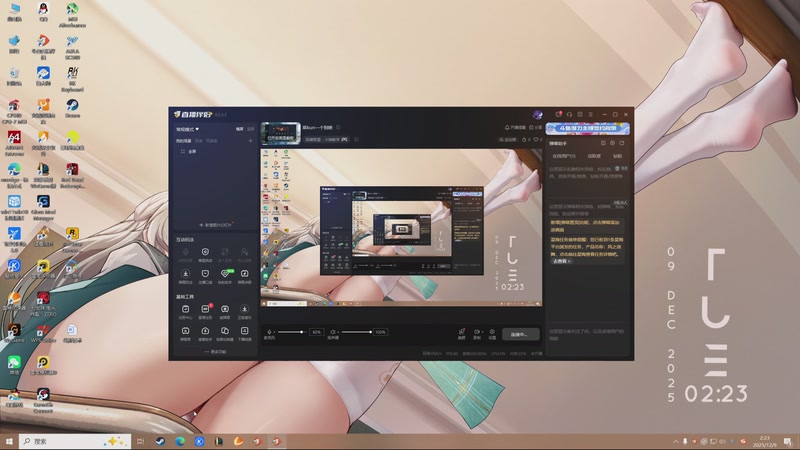Mute the speaker via its icon
Image resolution: width=800 pixels, height=450 pixels.
333,332
